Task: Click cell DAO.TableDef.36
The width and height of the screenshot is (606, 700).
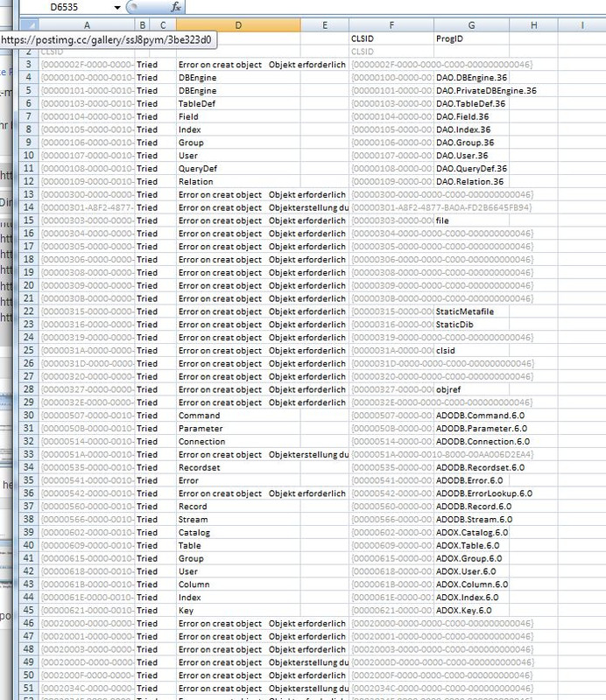Action: [471, 103]
